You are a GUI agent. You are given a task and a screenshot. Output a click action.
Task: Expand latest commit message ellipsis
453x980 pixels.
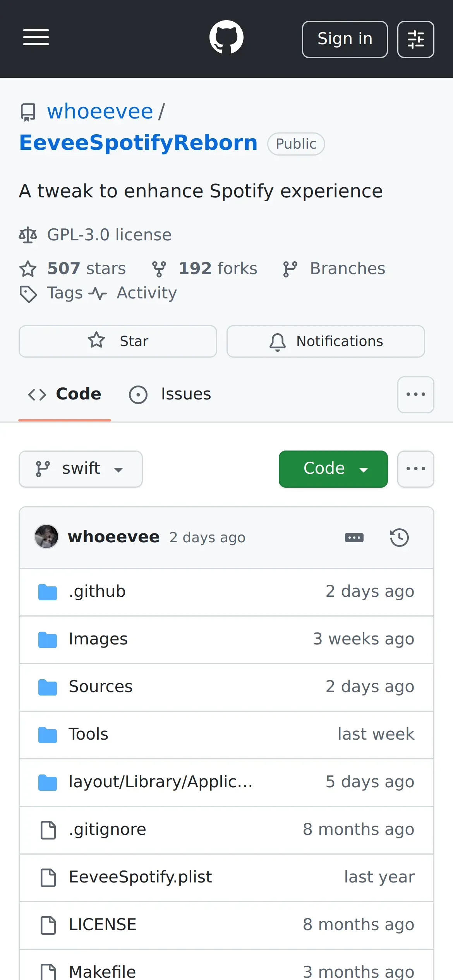click(354, 538)
